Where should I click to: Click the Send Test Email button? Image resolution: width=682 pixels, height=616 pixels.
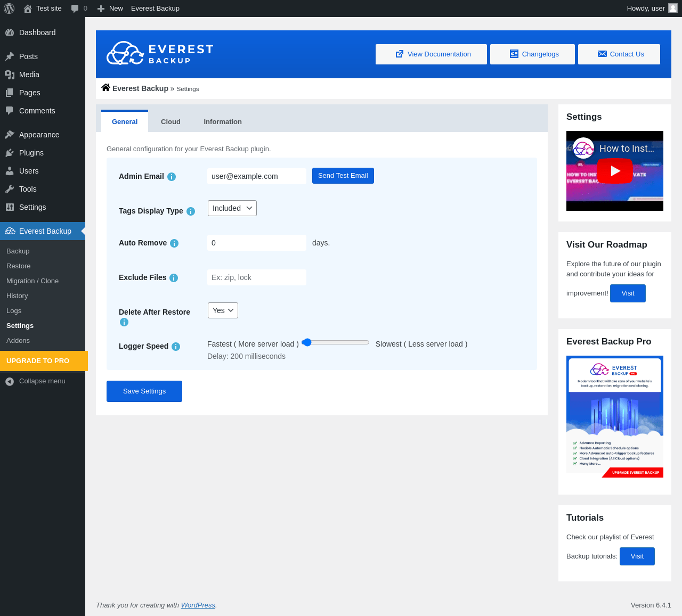coord(343,176)
